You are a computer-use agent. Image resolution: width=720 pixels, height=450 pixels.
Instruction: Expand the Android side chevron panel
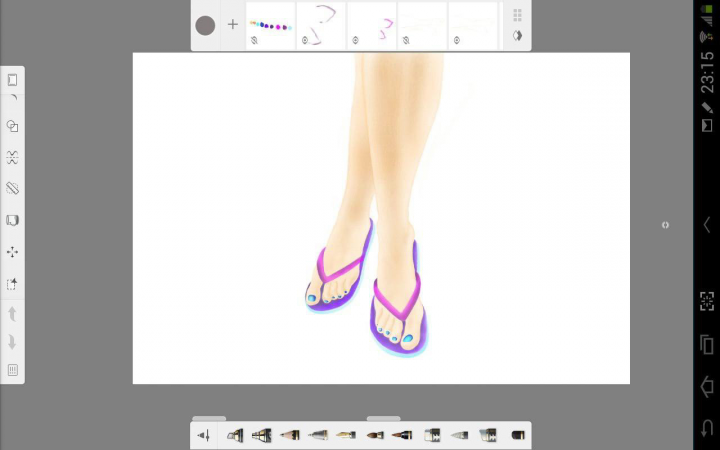[707, 225]
